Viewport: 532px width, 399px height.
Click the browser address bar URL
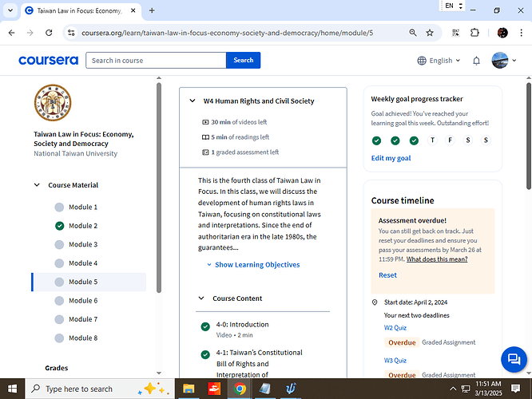pyautogui.click(x=227, y=33)
